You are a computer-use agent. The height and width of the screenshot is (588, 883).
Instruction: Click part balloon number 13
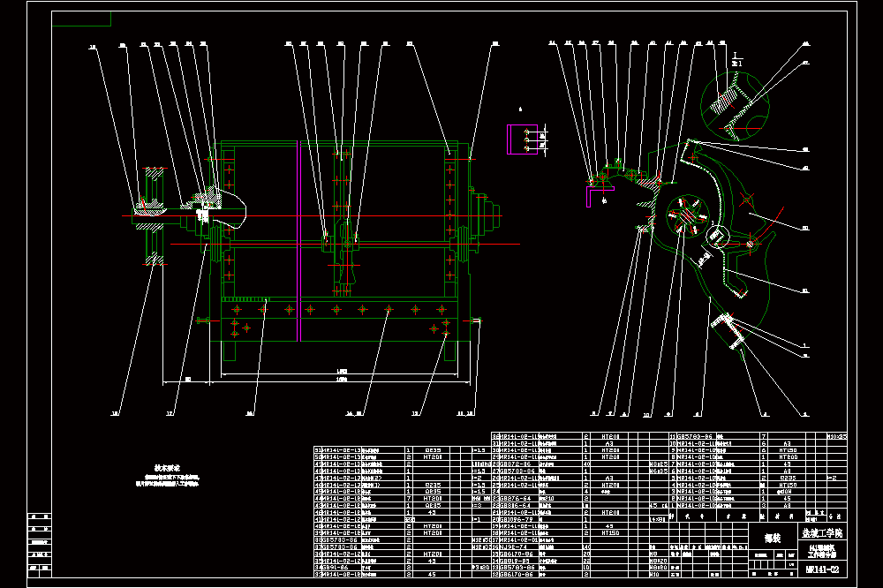415,413
